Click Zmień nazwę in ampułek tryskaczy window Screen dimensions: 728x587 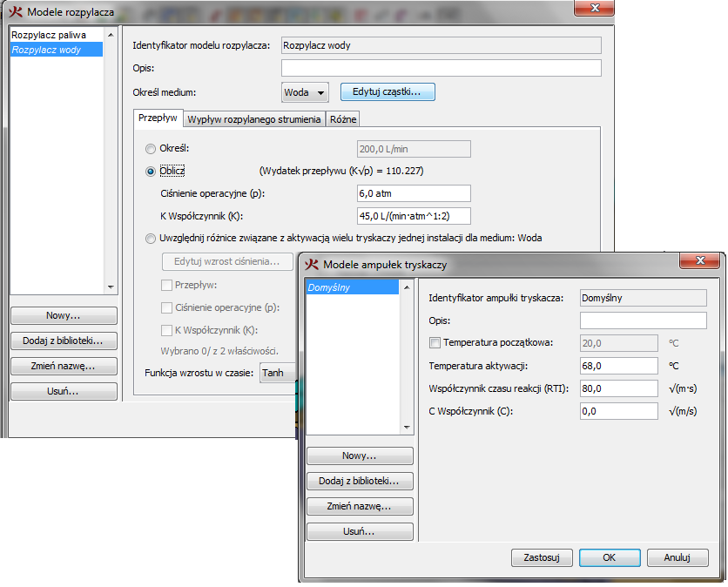360,506
